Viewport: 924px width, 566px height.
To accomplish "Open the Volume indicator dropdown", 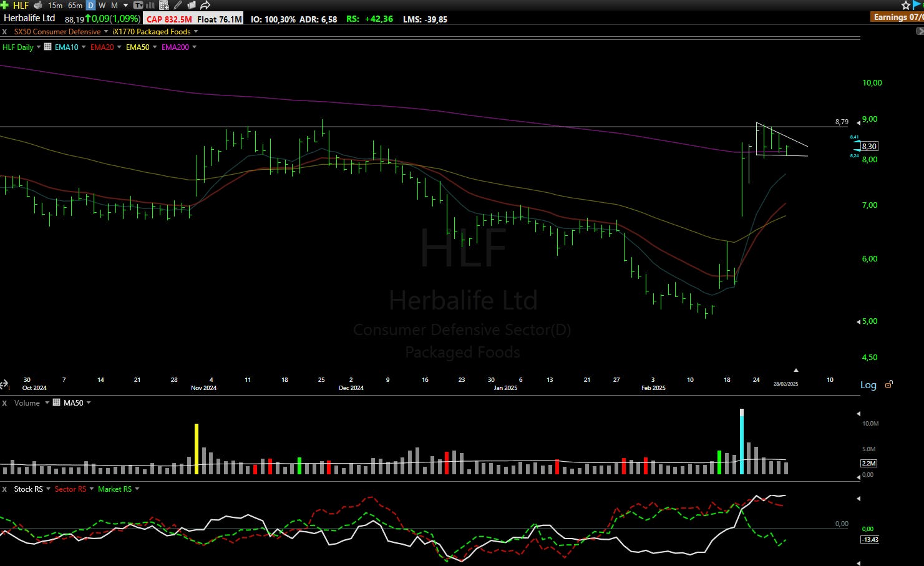I will click(x=47, y=403).
